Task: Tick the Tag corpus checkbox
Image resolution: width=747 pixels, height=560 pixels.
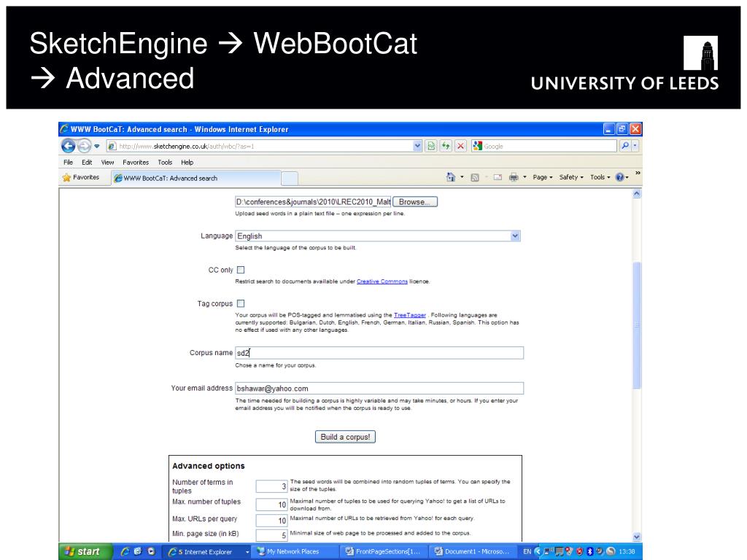Action: 241,303
